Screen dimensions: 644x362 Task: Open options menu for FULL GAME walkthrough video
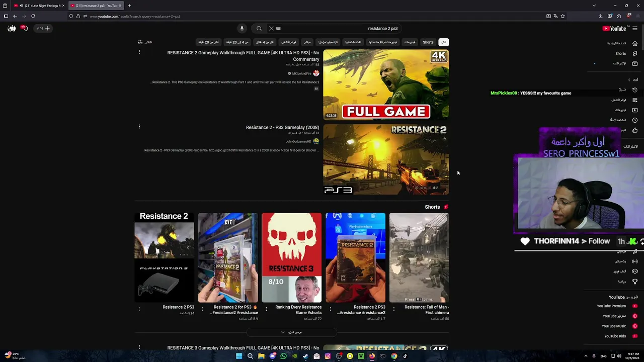click(x=139, y=52)
